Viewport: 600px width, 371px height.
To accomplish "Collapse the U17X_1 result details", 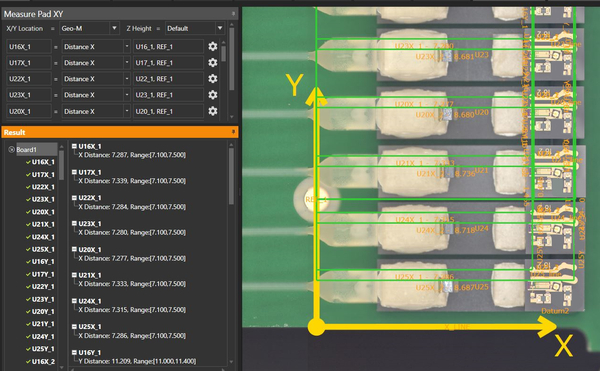I will [x=74, y=172].
